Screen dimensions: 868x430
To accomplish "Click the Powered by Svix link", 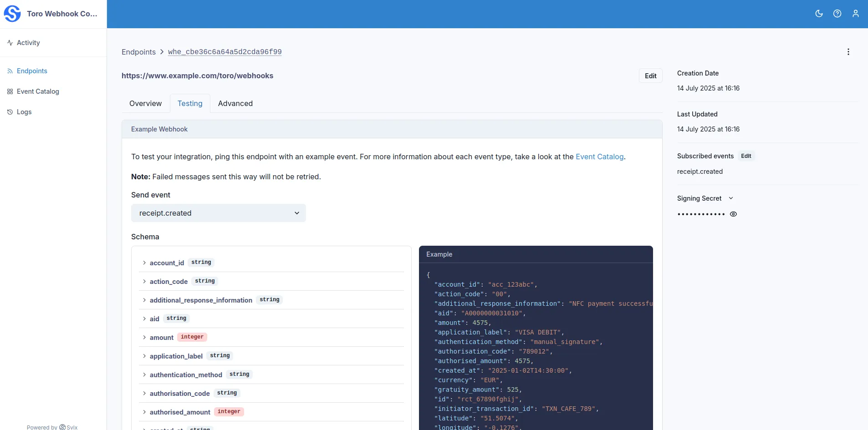I will pos(52,427).
